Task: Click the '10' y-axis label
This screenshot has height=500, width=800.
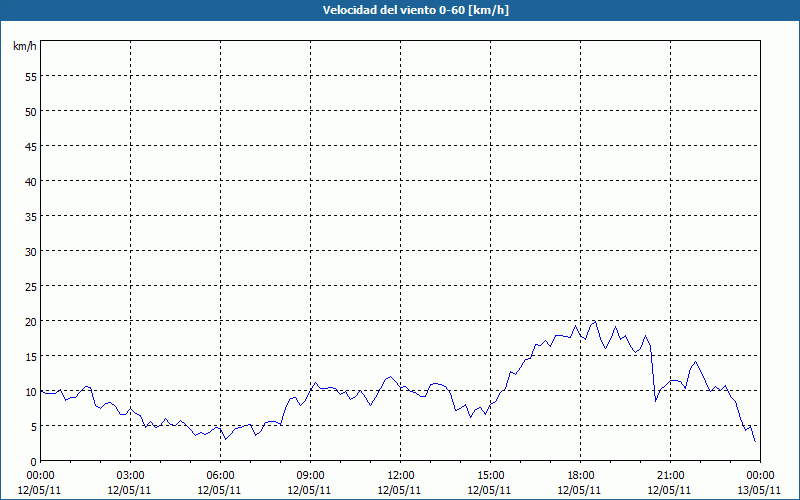Action: pos(31,392)
